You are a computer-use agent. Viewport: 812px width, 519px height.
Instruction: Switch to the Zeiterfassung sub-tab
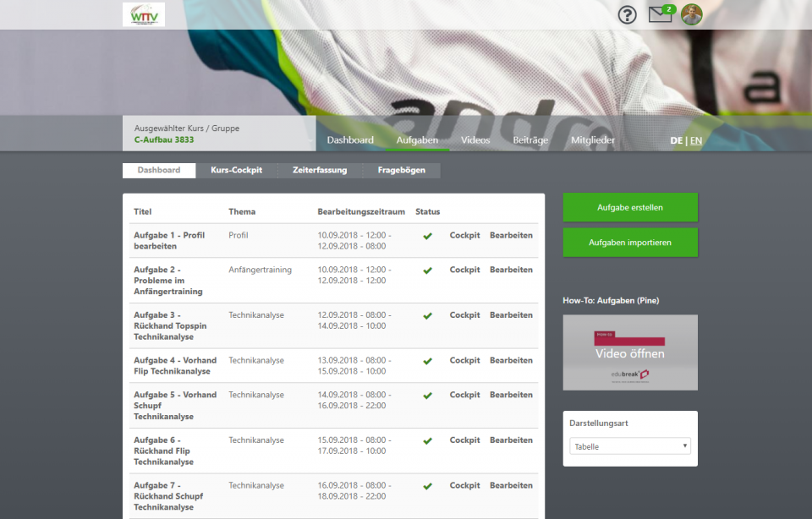(320, 170)
